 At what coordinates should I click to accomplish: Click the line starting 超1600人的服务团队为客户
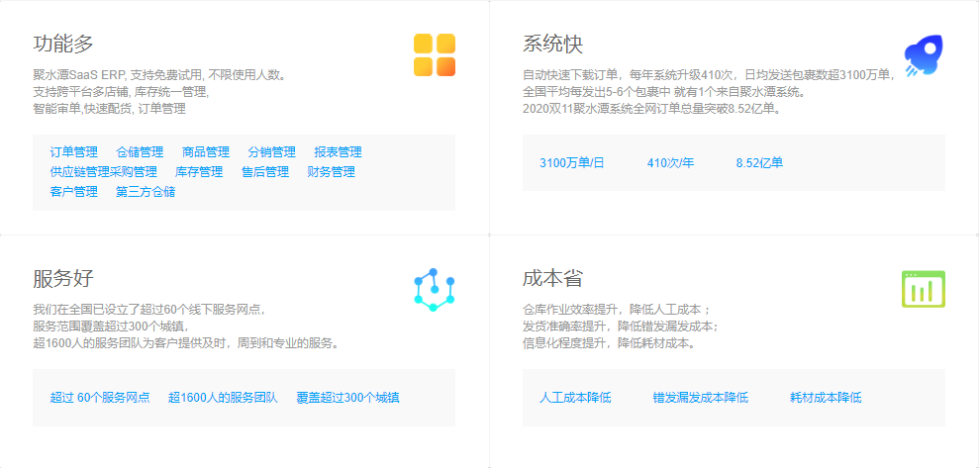coord(186,342)
